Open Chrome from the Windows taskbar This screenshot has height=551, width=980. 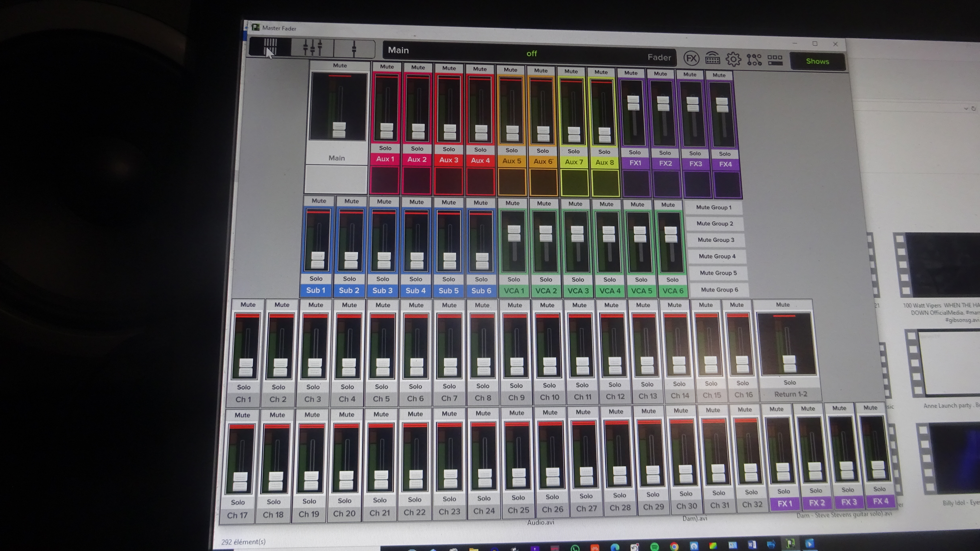point(674,547)
